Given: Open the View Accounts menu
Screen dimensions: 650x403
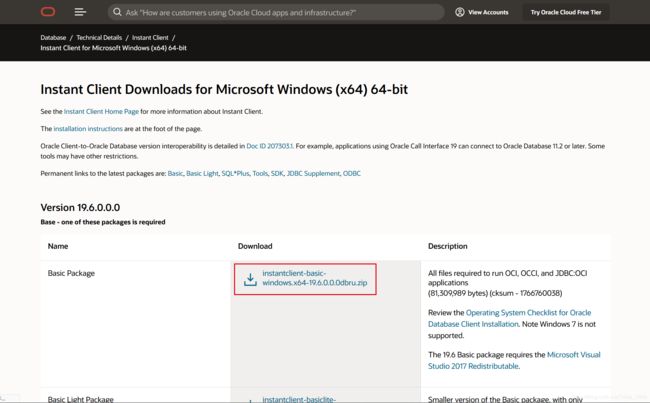Looking at the screenshot, I should click(482, 12).
